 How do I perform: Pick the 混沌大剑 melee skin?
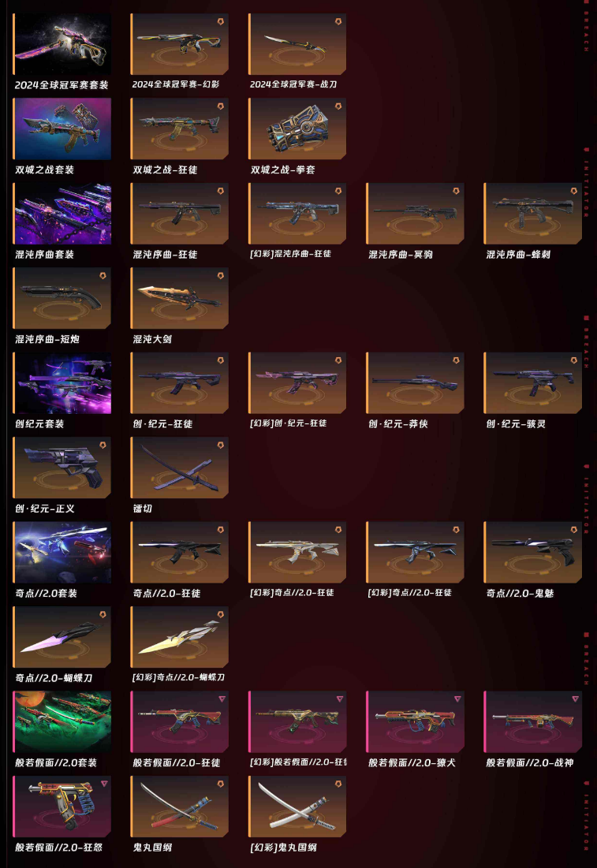180,298
